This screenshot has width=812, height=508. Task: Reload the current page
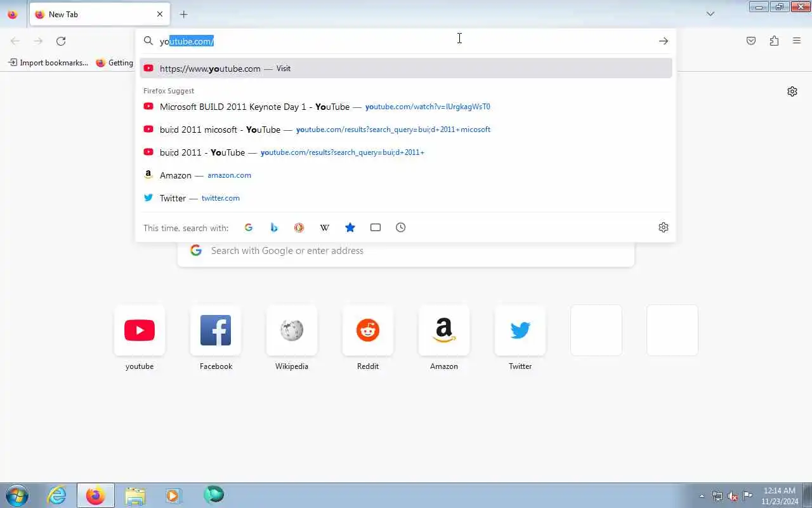click(61, 41)
